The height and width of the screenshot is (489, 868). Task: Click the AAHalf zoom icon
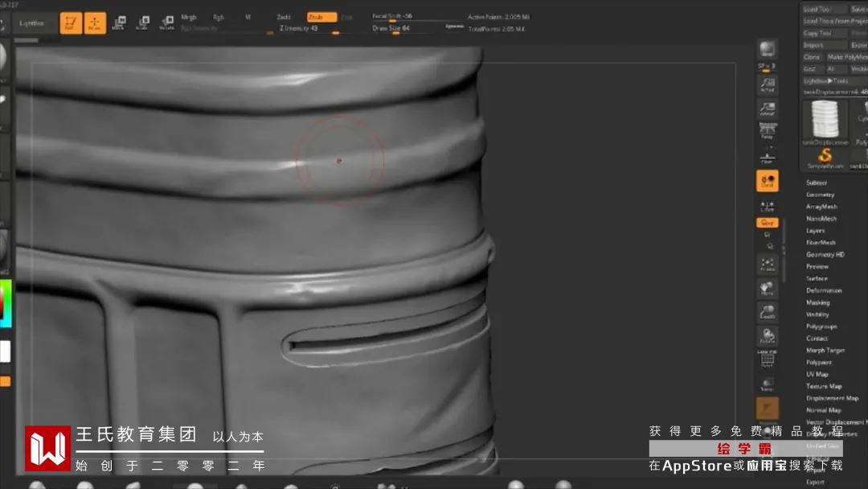[x=768, y=108]
